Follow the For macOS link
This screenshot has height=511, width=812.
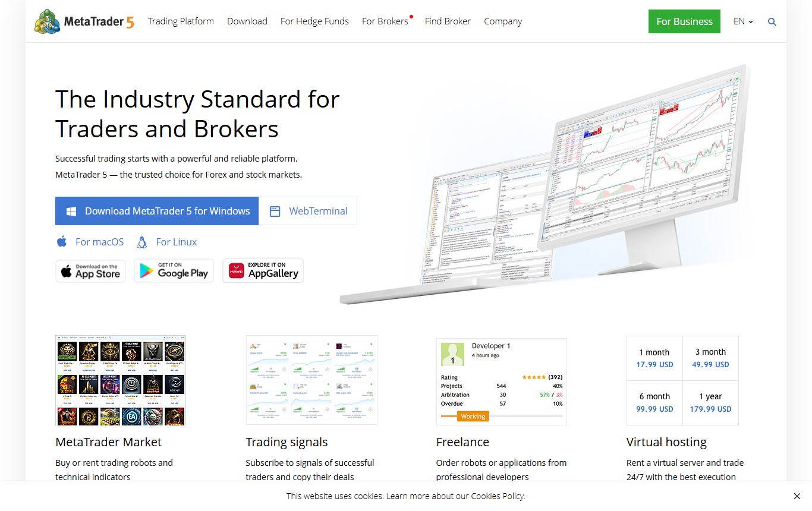[x=100, y=242]
